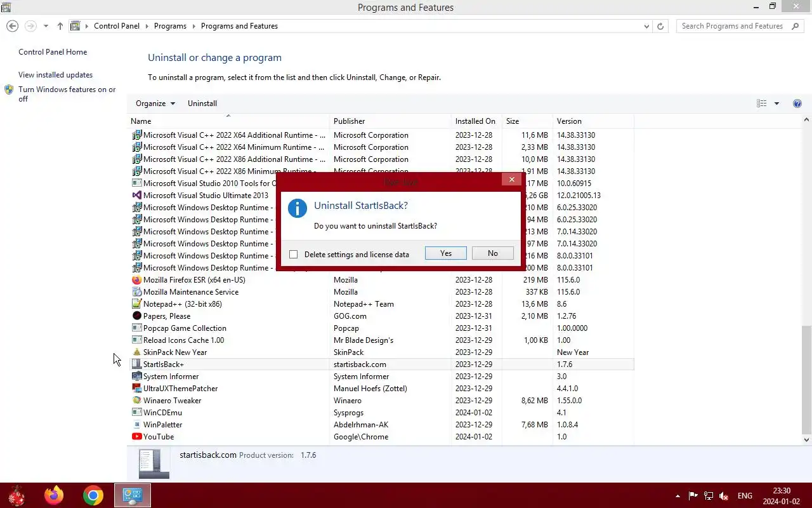The image size is (812, 508).
Task: Open Action Center flag tray icon
Action: pyautogui.click(x=693, y=496)
